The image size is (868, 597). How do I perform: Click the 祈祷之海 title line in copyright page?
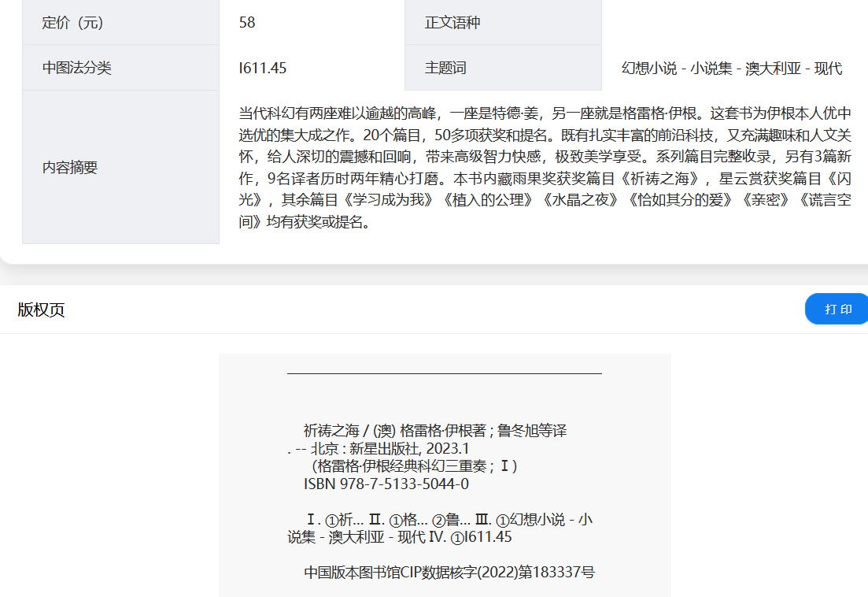[434, 431]
